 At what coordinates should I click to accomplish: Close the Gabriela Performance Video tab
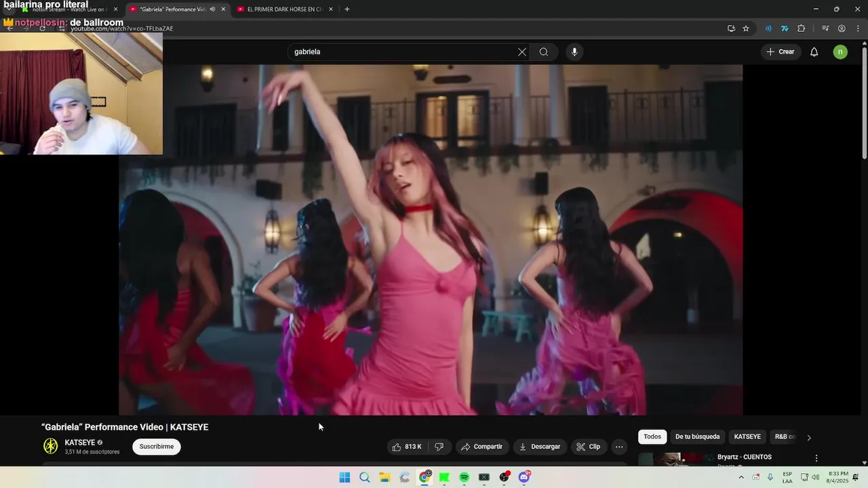(x=223, y=9)
